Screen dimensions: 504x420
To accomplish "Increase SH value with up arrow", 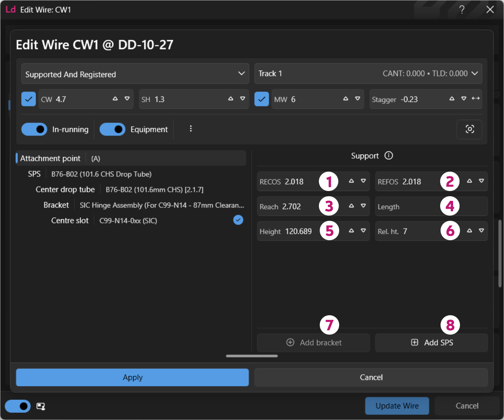I will pyautogui.click(x=230, y=99).
